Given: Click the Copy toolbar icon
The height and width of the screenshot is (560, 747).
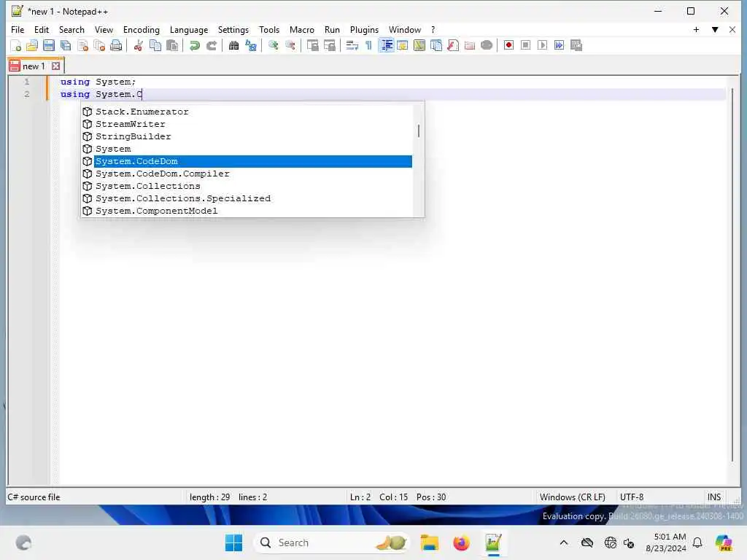Looking at the screenshot, I should click(x=155, y=45).
